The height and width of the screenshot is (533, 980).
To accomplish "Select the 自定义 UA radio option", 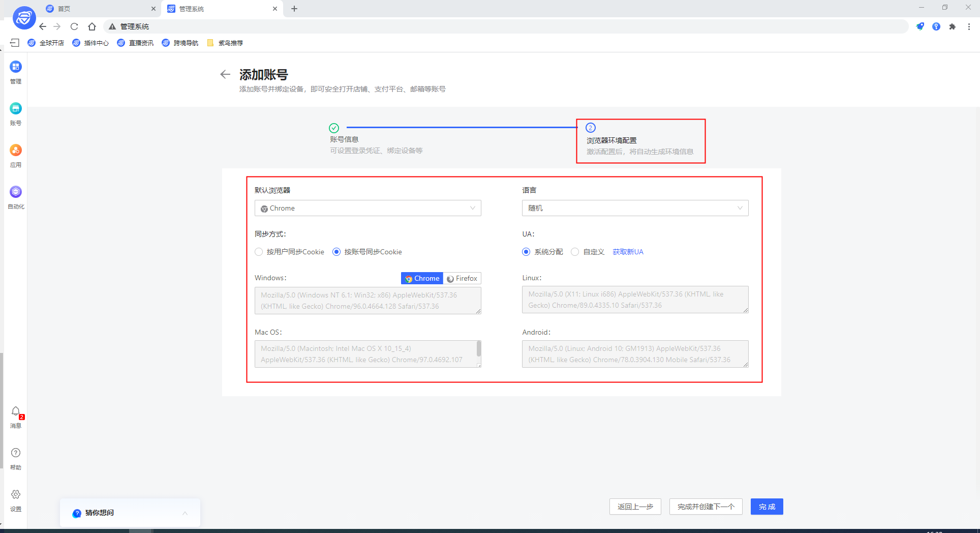I will click(x=575, y=252).
